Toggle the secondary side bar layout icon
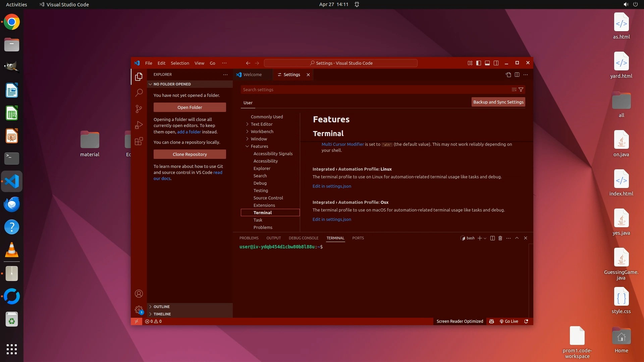This screenshot has width=644, height=362. [496, 63]
